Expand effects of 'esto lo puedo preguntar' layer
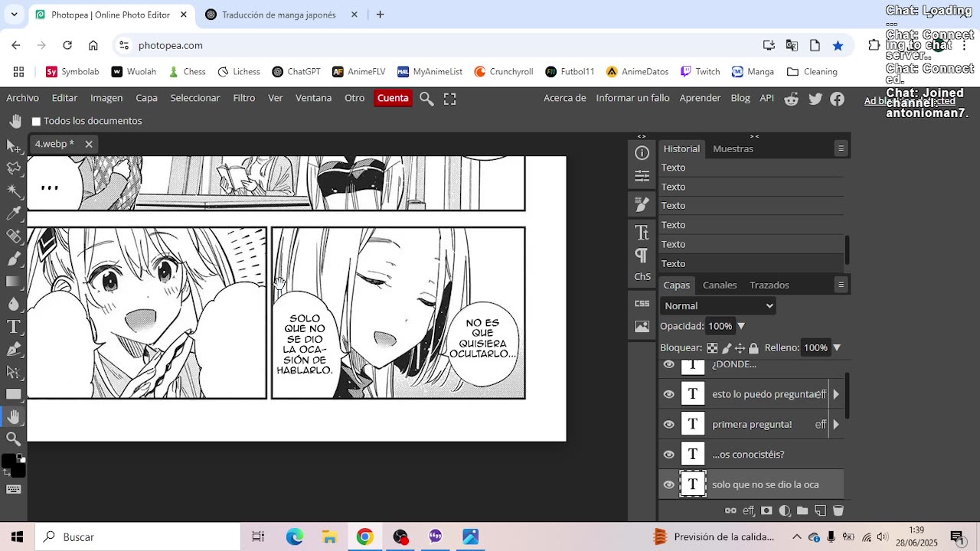The image size is (980, 551). (x=835, y=394)
